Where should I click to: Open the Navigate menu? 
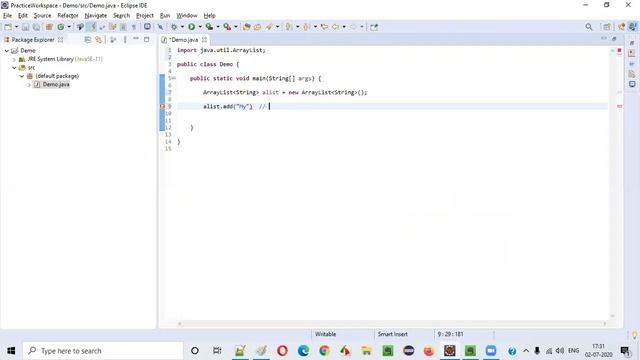pos(96,16)
